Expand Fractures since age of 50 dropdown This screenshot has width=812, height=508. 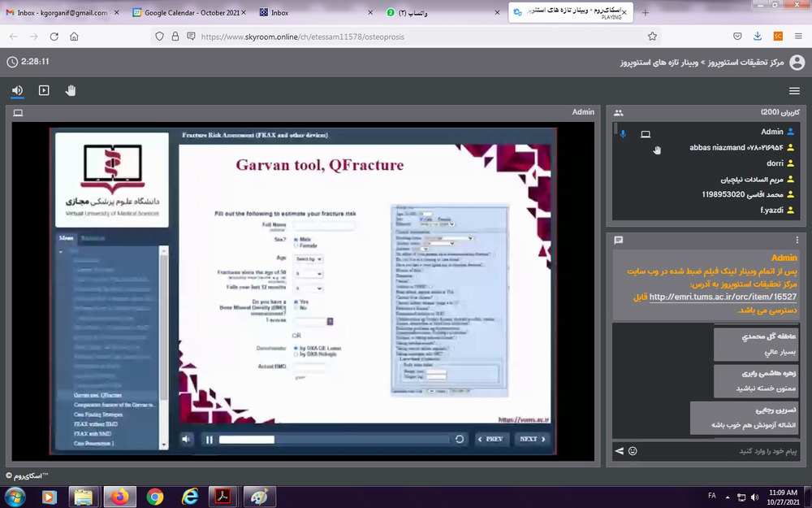(x=308, y=274)
